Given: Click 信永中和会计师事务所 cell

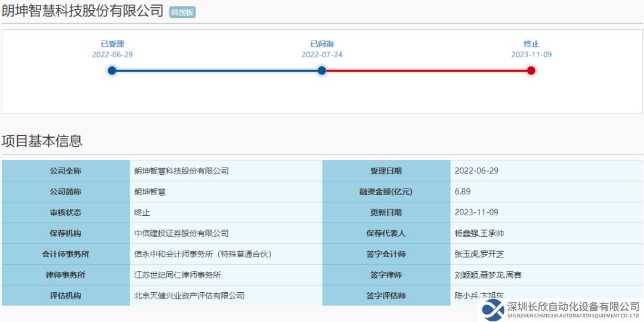Looking at the screenshot, I should coord(226,254).
